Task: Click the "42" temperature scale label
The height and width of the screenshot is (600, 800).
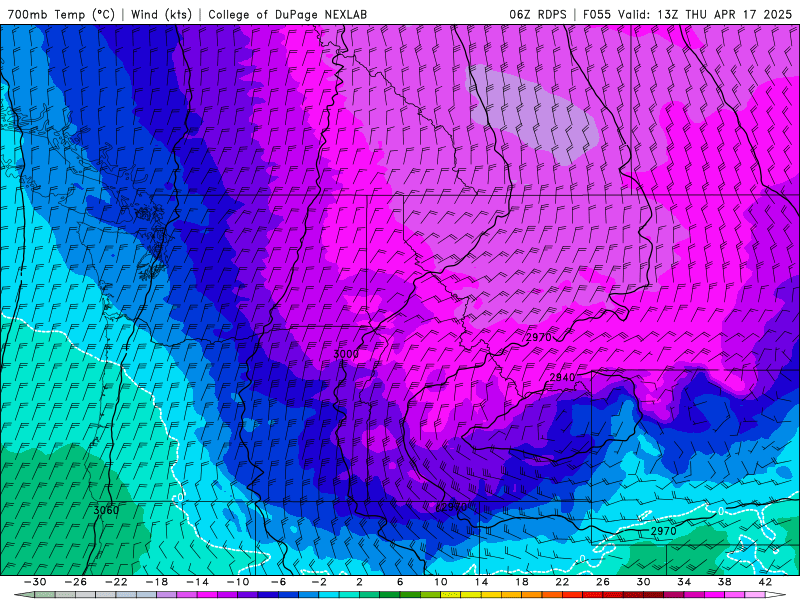Action: 764,582
